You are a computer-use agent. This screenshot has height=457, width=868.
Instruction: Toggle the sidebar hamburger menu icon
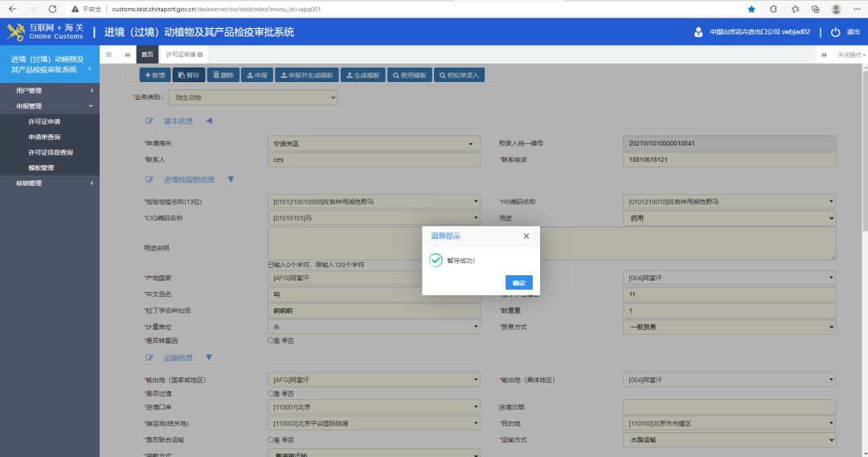[108, 55]
